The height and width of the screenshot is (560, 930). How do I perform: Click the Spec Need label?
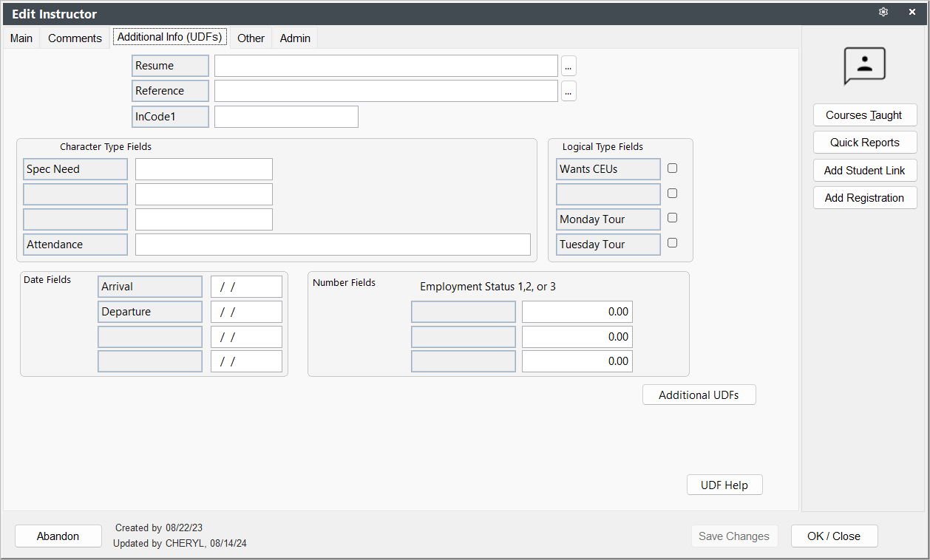75,169
